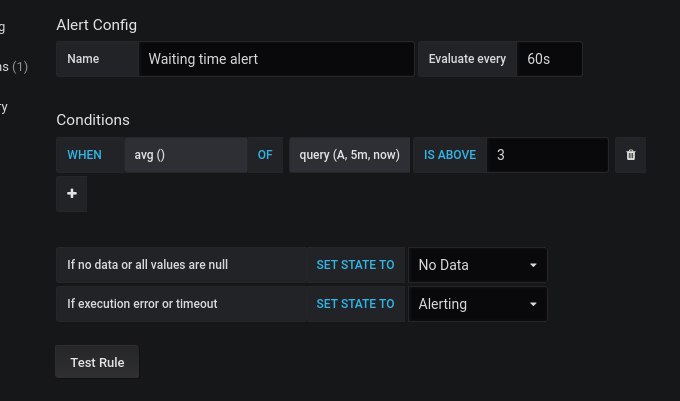
Task: Click the Conditions section heading
Action: click(x=93, y=120)
